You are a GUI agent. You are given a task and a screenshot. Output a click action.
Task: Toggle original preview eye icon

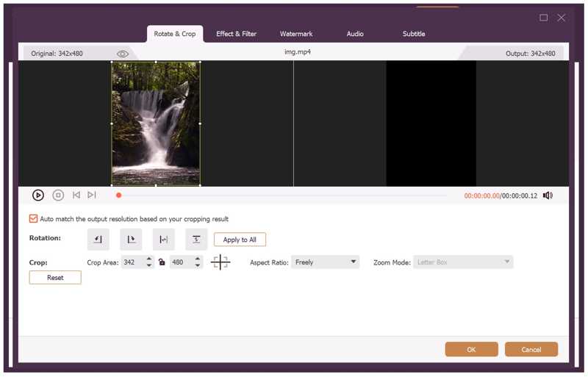point(123,54)
